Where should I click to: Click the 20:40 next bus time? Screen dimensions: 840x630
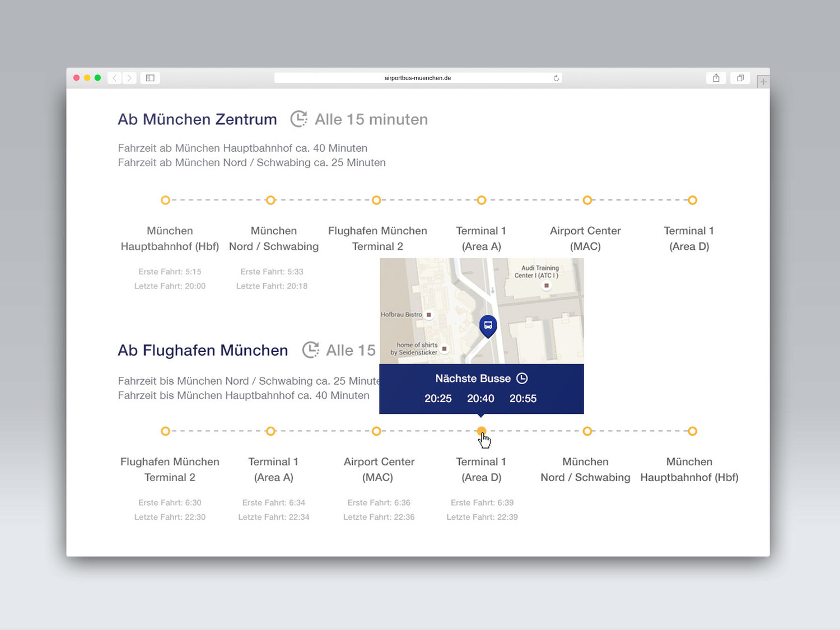pos(480,399)
